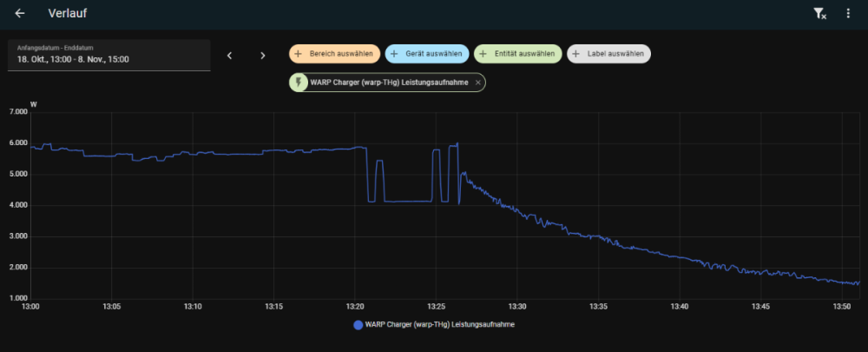Viewport: 868px width, 352px height.
Task: Remove the WARP Charger entity chip
Action: coord(477,83)
